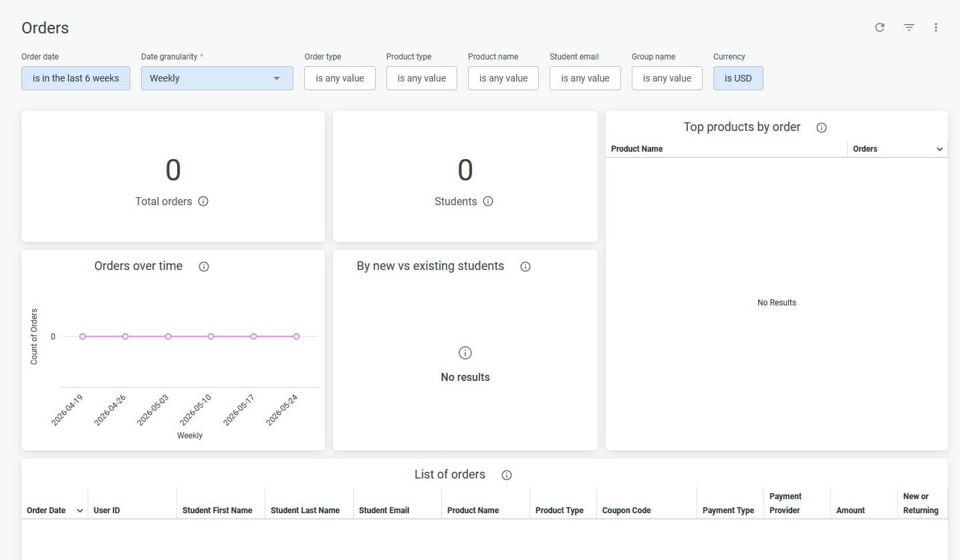Open the Date granularity Weekly dropdown

(217, 78)
